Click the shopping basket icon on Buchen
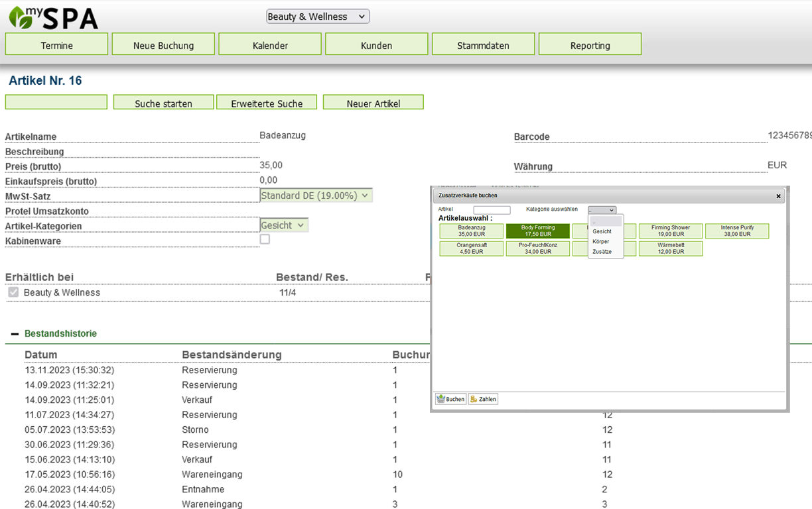This screenshot has width=812, height=509. click(x=440, y=398)
